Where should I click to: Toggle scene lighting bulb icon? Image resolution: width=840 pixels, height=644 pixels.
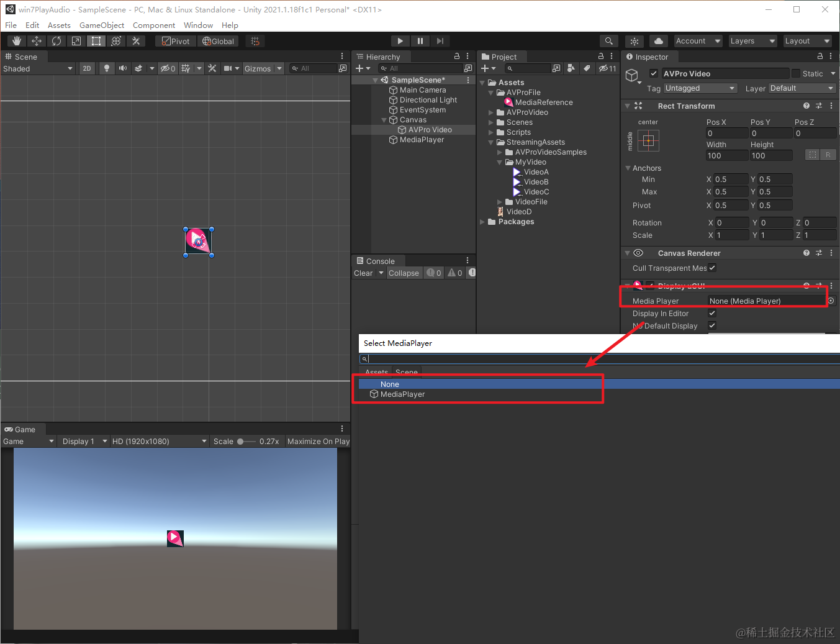(x=107, y=68)
